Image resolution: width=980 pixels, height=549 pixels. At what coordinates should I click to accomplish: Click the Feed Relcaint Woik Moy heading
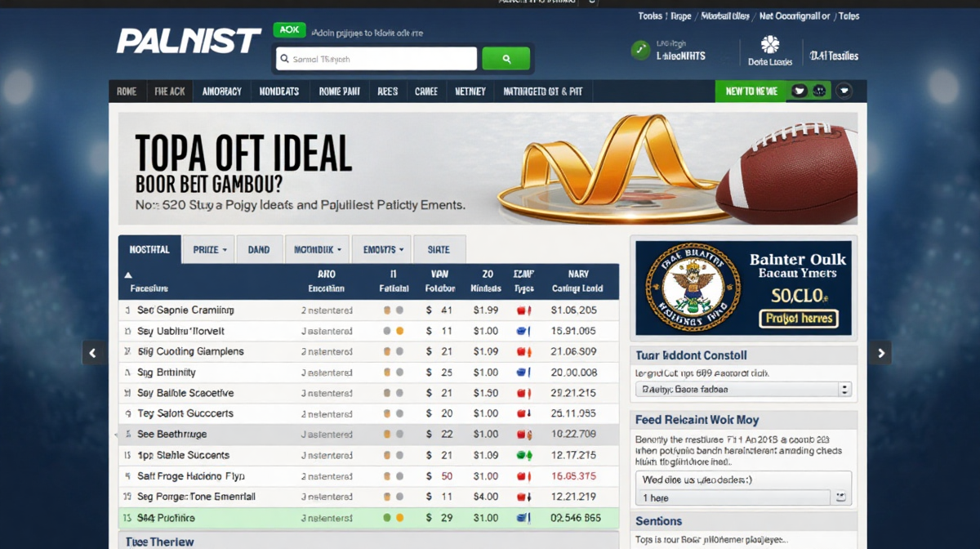click(697, 420)
